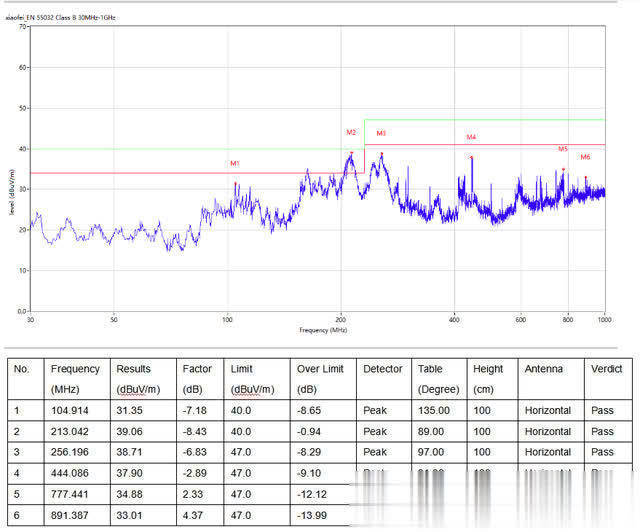Click the Over Limit column header

(318, 369)
